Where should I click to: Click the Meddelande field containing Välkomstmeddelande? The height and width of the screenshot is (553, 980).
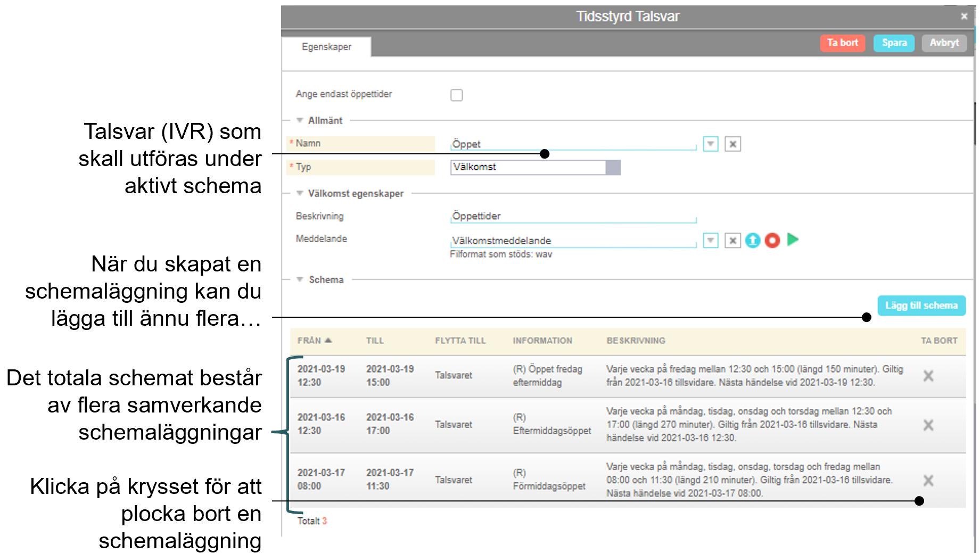click(x=573, y=241)
